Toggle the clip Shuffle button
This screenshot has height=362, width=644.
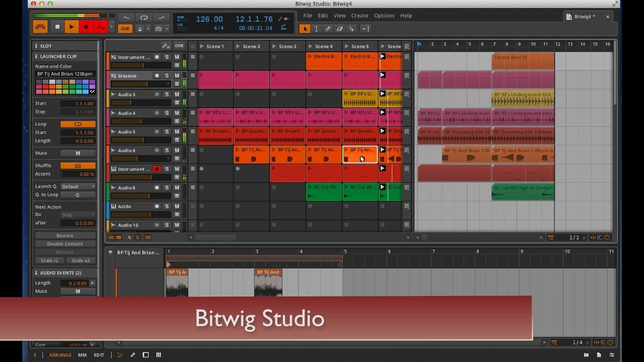coord(78,165)
